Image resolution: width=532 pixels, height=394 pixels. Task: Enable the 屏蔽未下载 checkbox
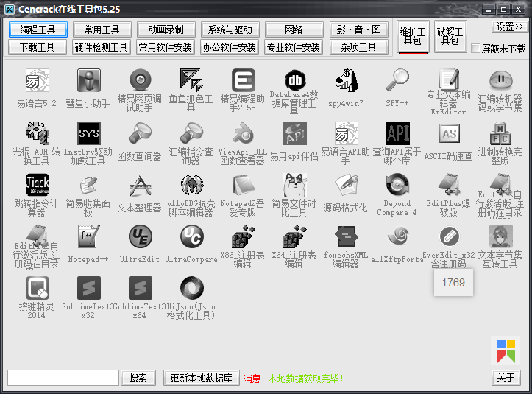475,49
